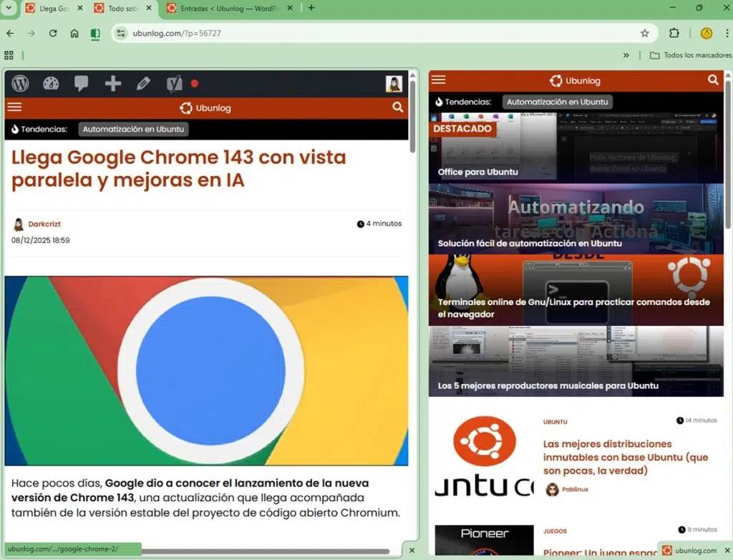Image resolution: width=733 pixels, height=560 pixels.
Task: Click the Ubunlog logo in right pane
Action: (x=575, y=80)
